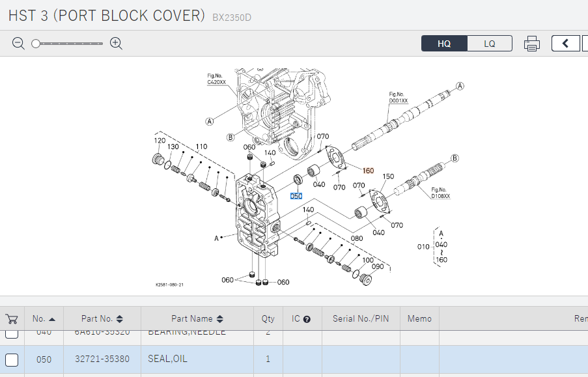Viewport: 588px width, 377px height.
Task: Select callout 120 in the diagram
Action: pyautogui.click(x=160, y=140)
